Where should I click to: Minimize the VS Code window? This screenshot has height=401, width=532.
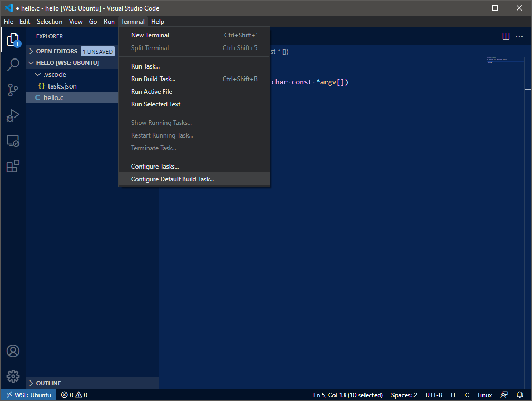point(471,8)
